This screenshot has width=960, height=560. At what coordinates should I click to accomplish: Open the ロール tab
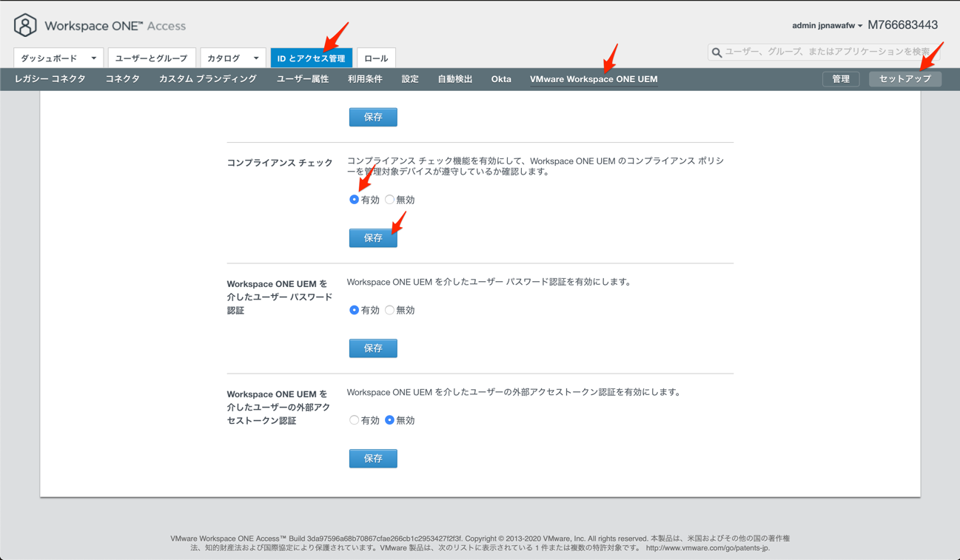click(376, 58)
